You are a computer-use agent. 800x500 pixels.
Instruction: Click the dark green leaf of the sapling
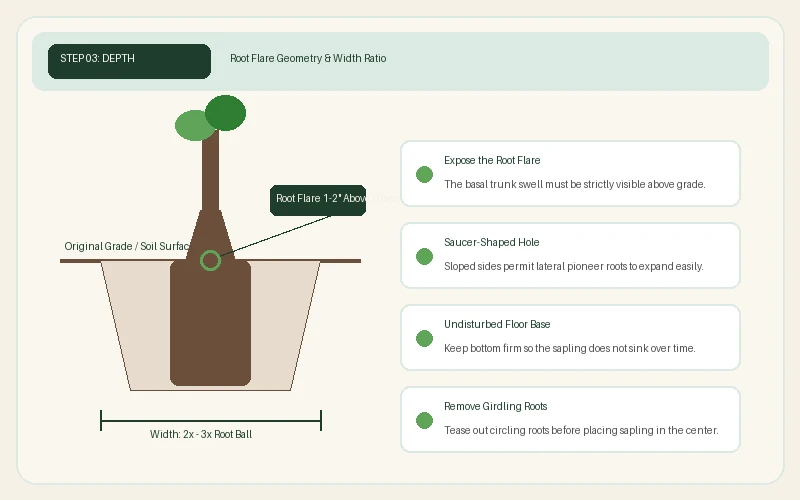(226, 113)
